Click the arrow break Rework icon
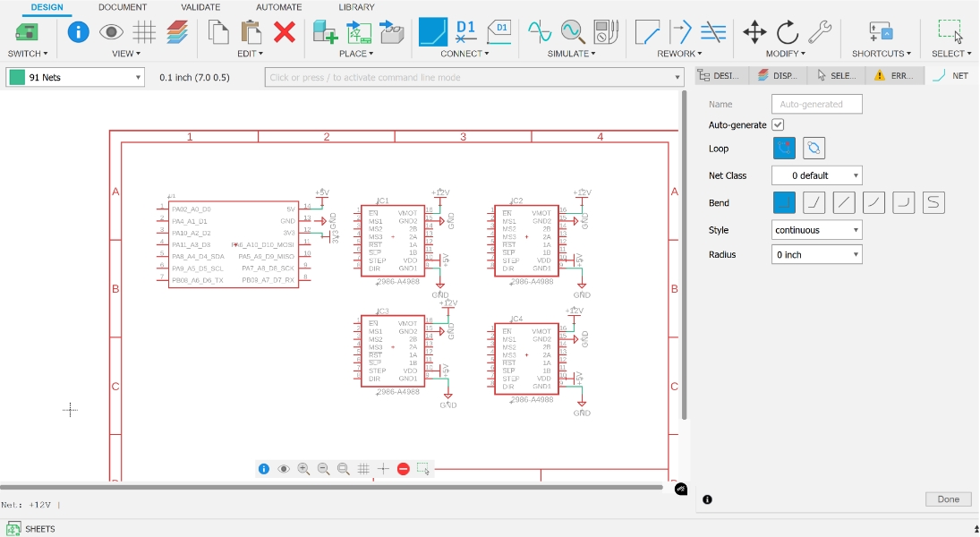Screen dimensions: 980x537 coord(680,32)
